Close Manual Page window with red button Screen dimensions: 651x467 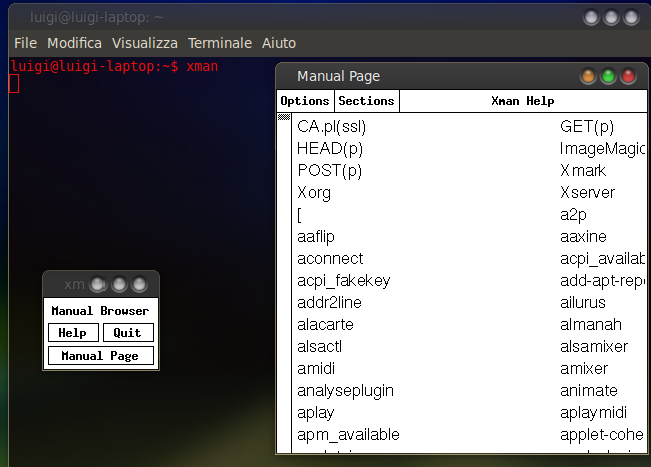coord(628,76)
